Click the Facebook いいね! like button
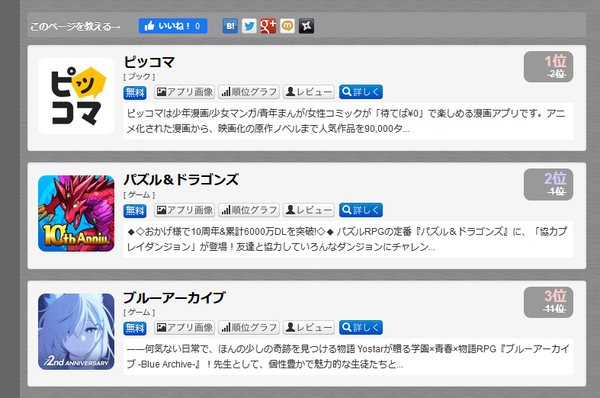This screenshot has width=600, height=398. [x=173, y=26]
